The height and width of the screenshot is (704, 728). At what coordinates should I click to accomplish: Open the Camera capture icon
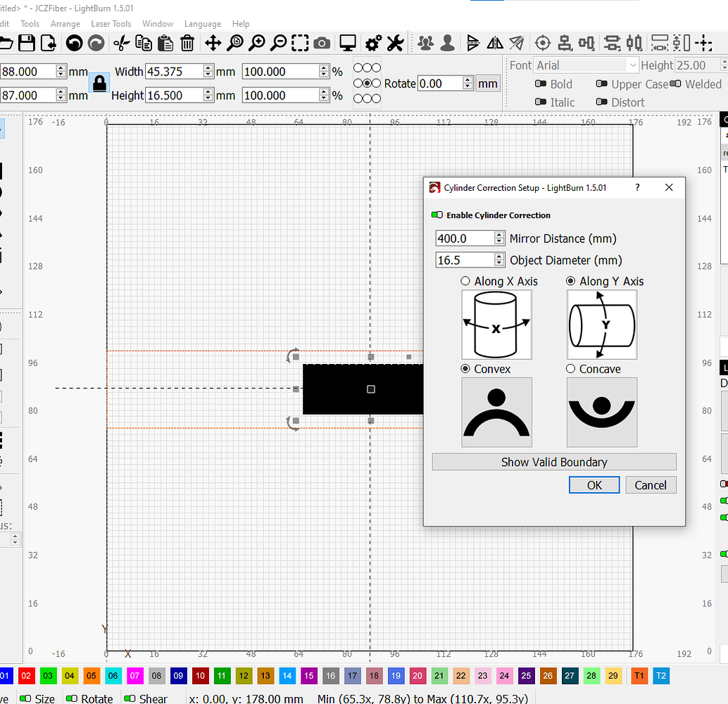322,43
